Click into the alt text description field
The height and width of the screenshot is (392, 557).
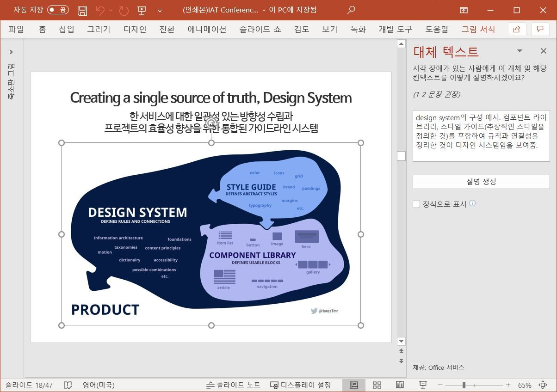point(481,136)
